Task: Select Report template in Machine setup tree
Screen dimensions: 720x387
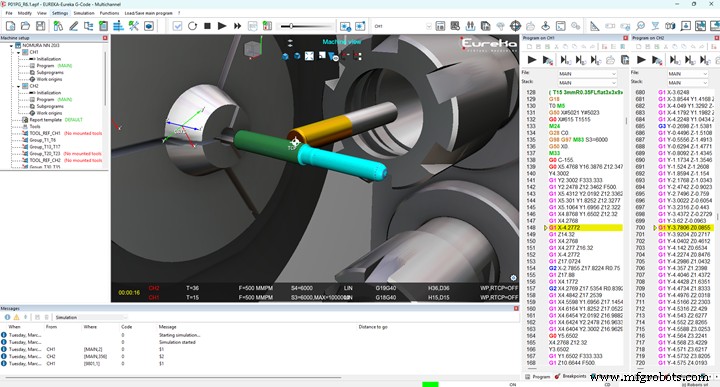Action: [x=45, y=120]
